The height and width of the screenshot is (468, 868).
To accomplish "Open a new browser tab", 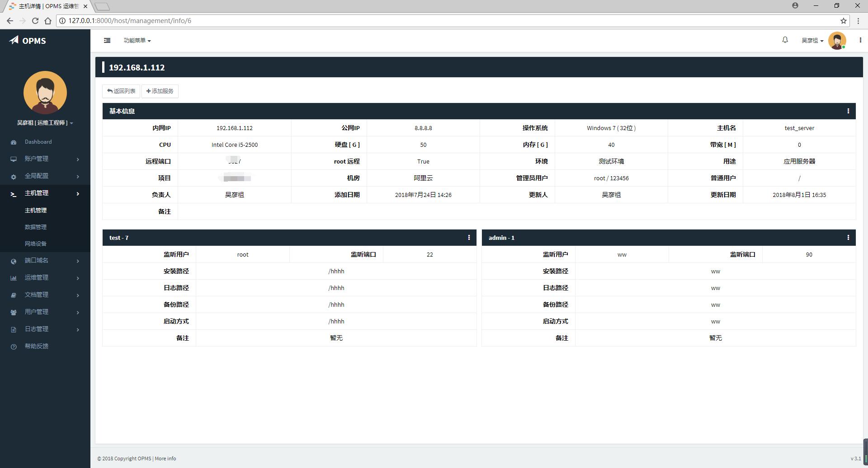I will coord(103,6).
